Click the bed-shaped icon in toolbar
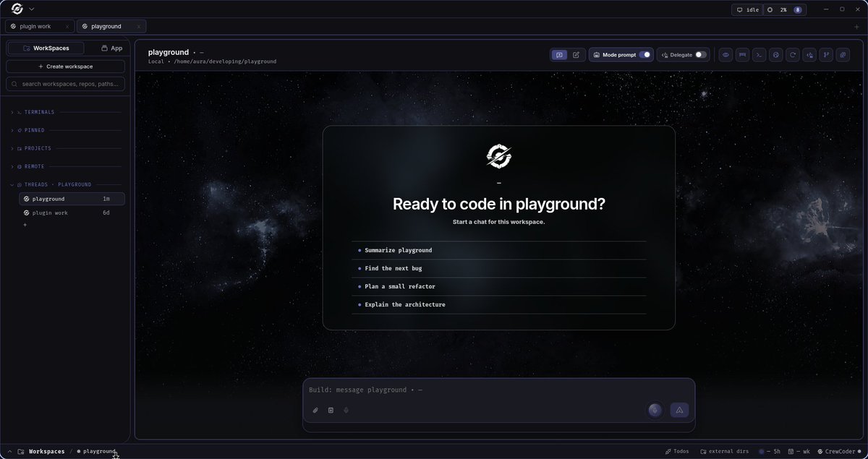Screen dimensions: 868x459 [742, 55]
